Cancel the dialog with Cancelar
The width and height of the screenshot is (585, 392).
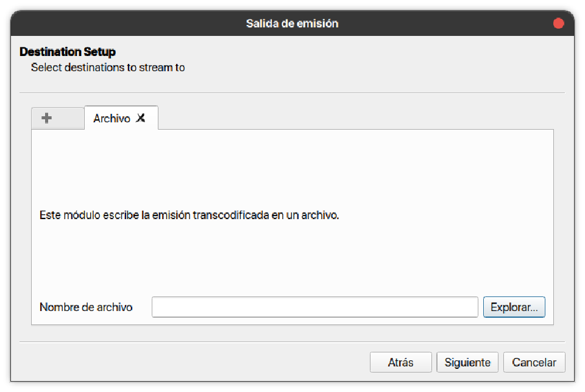point(534,362)
